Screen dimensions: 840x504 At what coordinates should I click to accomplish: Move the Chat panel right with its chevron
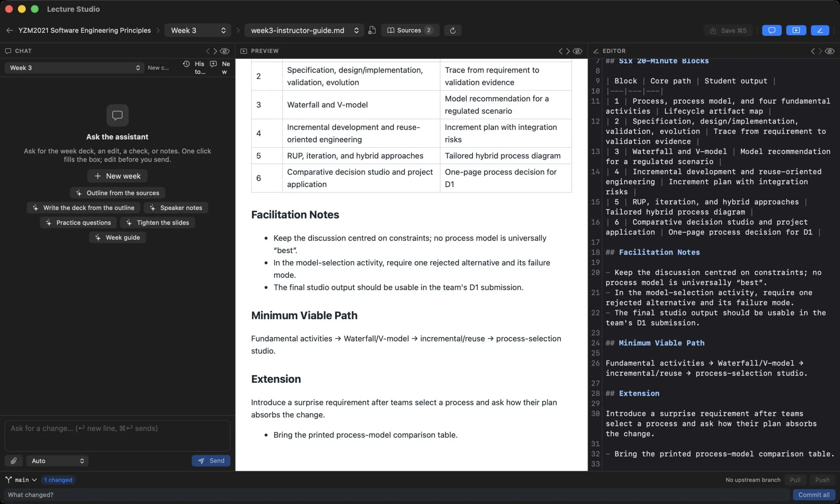pos(215,51)
